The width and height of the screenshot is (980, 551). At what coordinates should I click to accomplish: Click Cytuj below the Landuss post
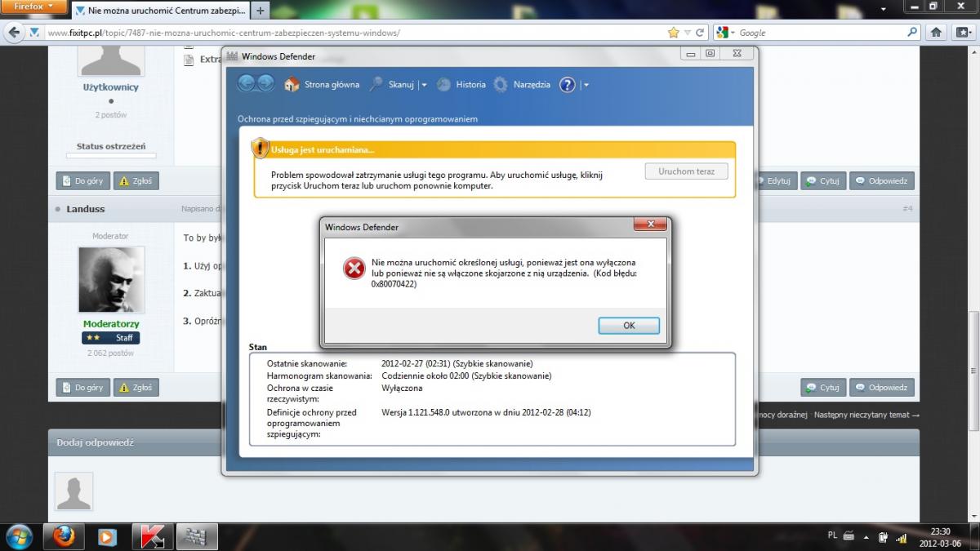pos(822,388)
